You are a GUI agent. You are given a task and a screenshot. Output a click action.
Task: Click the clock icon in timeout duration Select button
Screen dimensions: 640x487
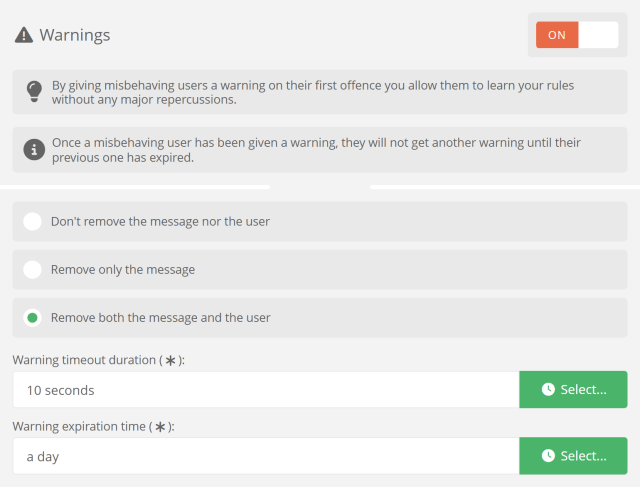(x=548, y=389)
